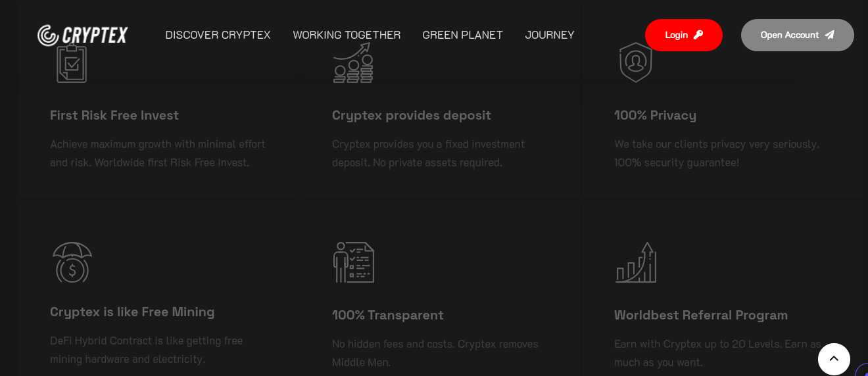Click the First Risk Free Invest heading

click(x=114, y=115)
